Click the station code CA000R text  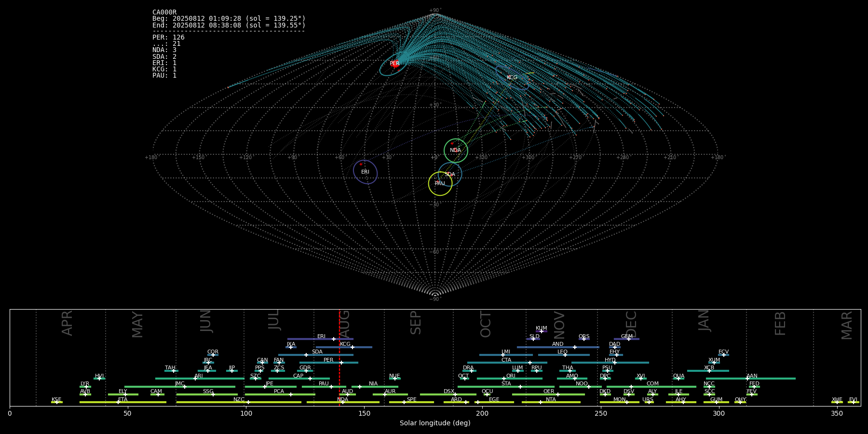164,13
